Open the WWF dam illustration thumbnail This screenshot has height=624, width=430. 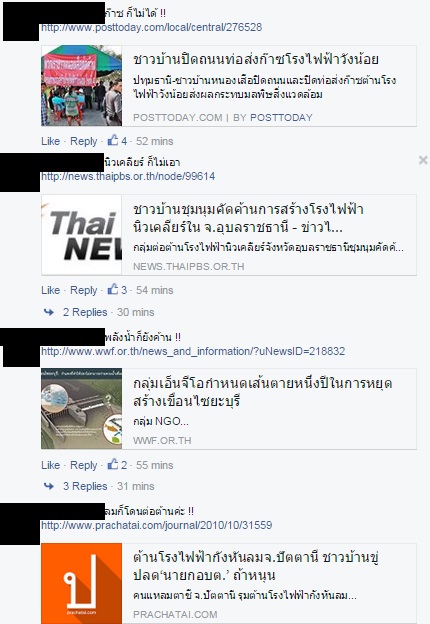click(82, 409)
